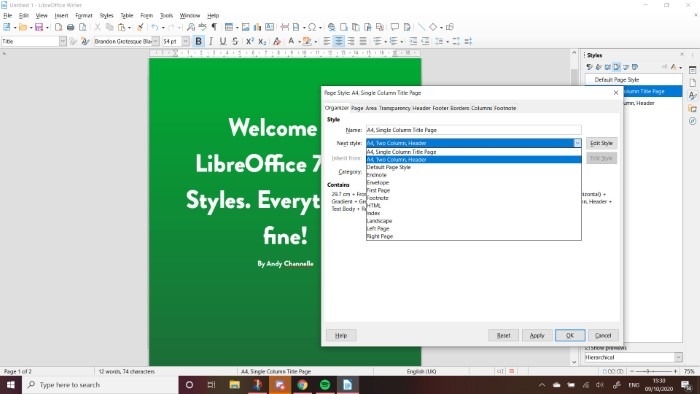700x394 pixels.
Task: Click the font colour A icon
Action: tap(291, 41)
